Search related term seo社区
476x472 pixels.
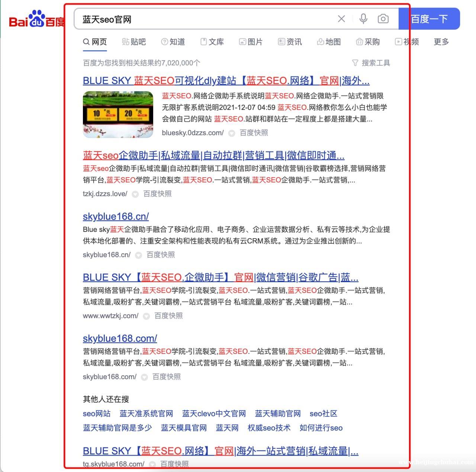point(324,414)
